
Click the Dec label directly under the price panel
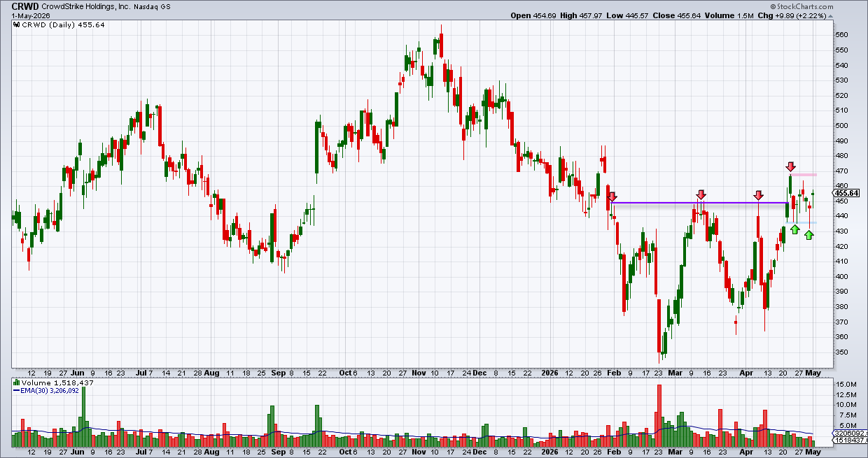pos(480,373)
